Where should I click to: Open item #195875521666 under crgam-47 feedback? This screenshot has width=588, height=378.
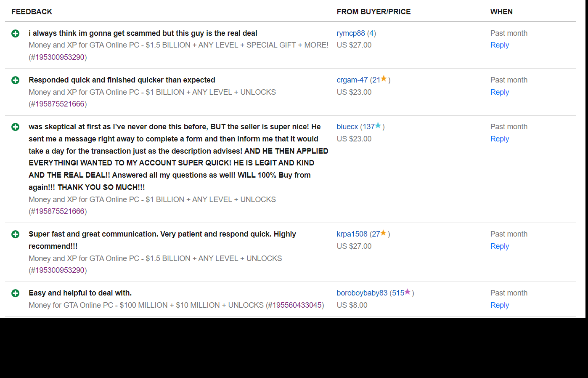tap(60, 104)
